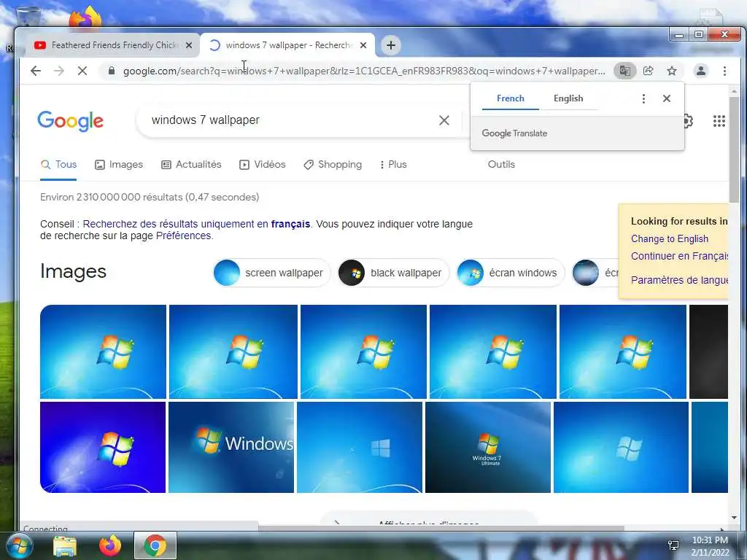Click the address bar URL
Viewport: 747px width, 560px height.
(364, 71)
